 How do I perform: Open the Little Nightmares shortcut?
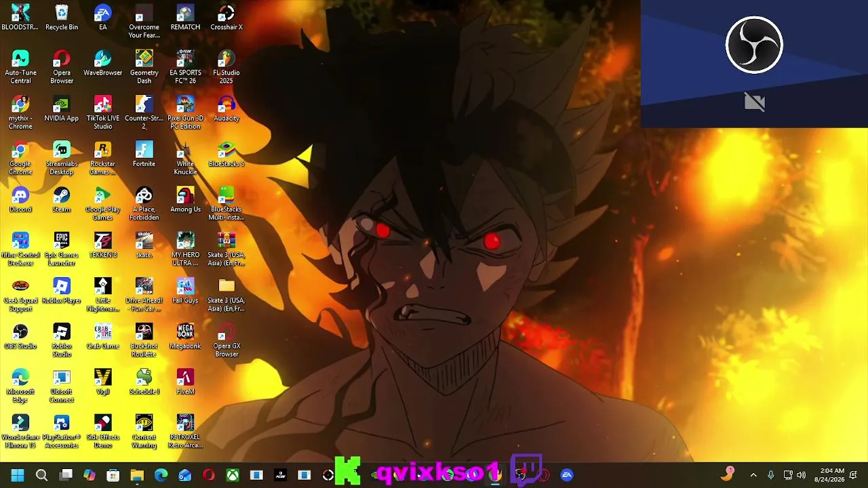(x=103, y=294)
